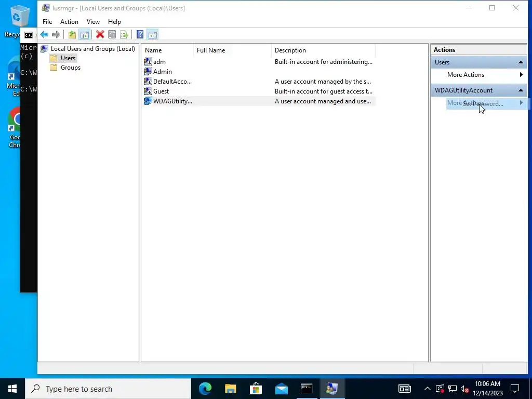Click the adm account name
The height and width of the screenshot is (399, 532).
(x=159, y=62)
